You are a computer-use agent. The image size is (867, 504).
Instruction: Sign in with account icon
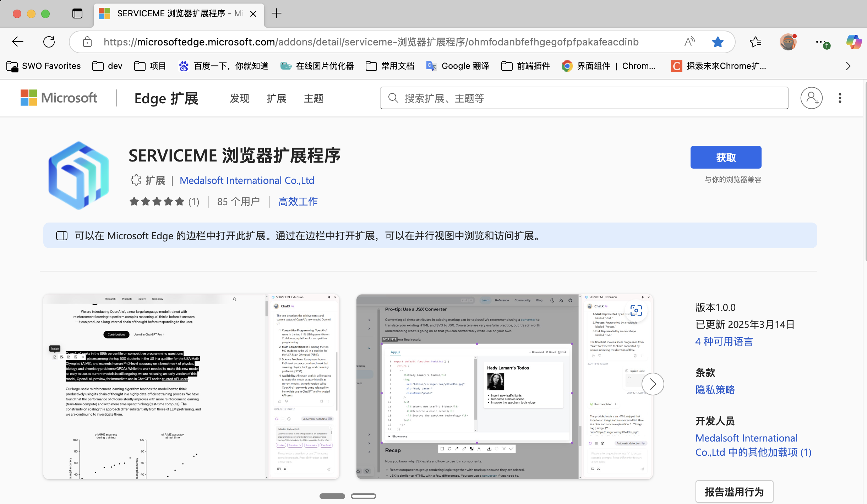point(811,98)
